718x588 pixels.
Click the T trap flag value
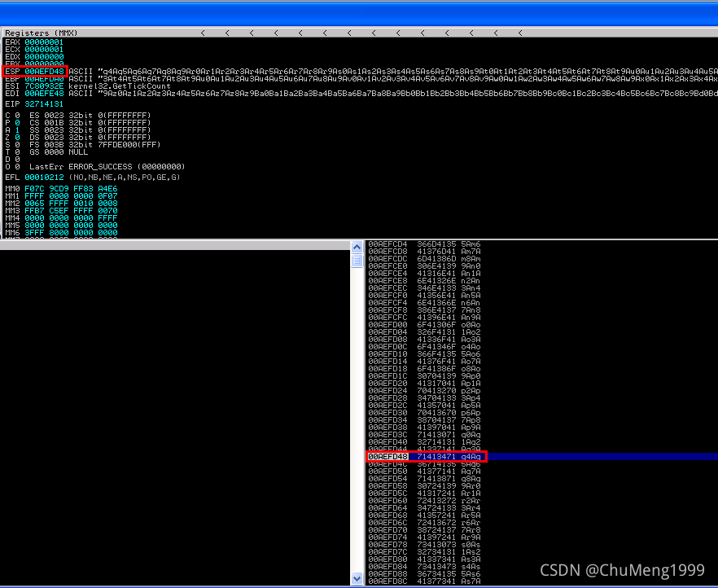(x=17, y=152)
